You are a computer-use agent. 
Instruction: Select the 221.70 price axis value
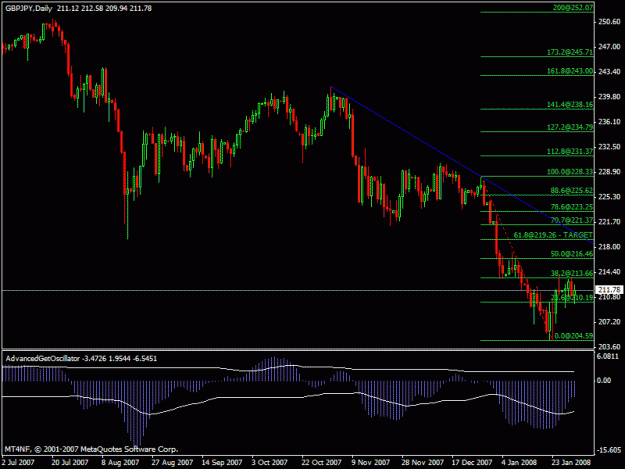click(x=609, y=222)
